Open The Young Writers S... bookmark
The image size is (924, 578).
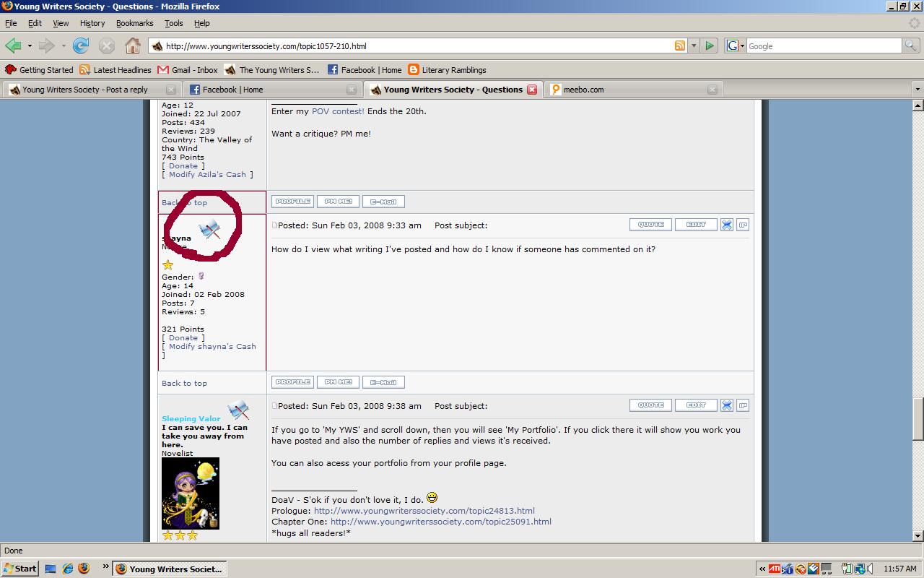click(x=272, y=70)
